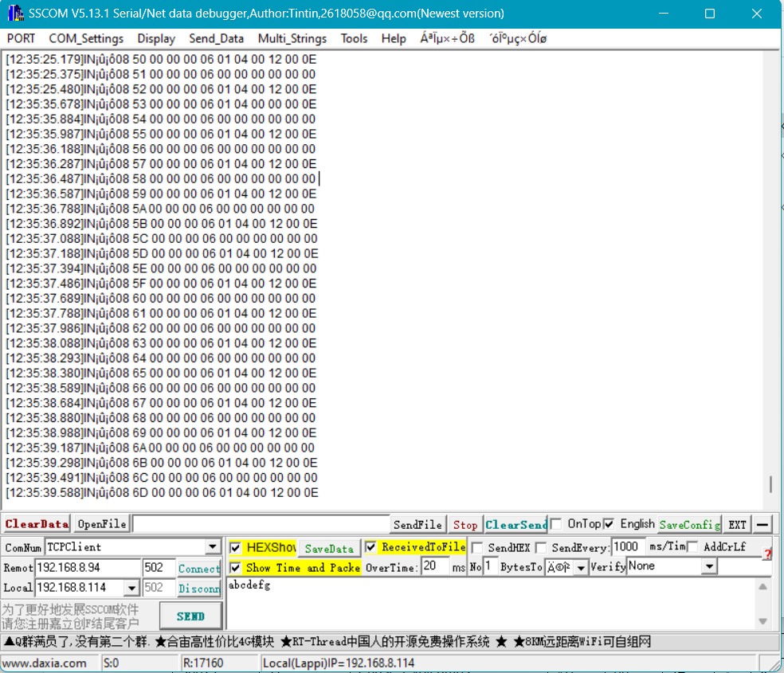784x673 pixels.
Task: Disable the ReceivedToFile checkbox
Action: point(371,547)
